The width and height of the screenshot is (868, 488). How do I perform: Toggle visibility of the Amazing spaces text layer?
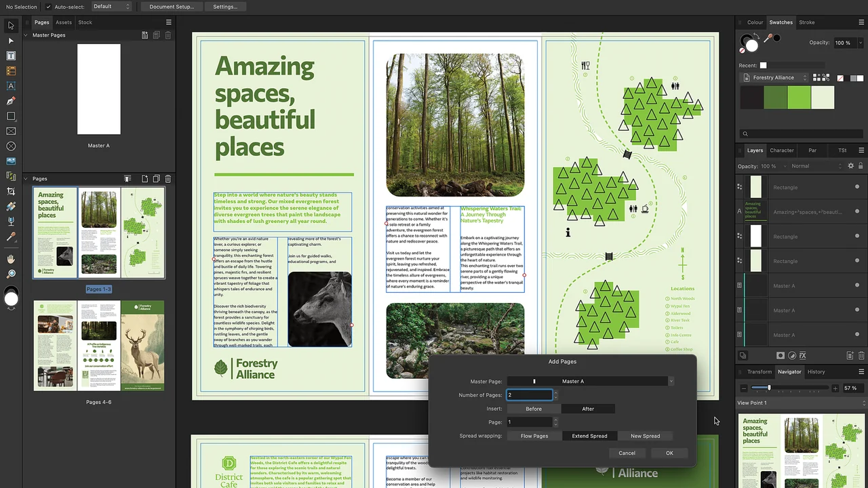click(857, 211)
